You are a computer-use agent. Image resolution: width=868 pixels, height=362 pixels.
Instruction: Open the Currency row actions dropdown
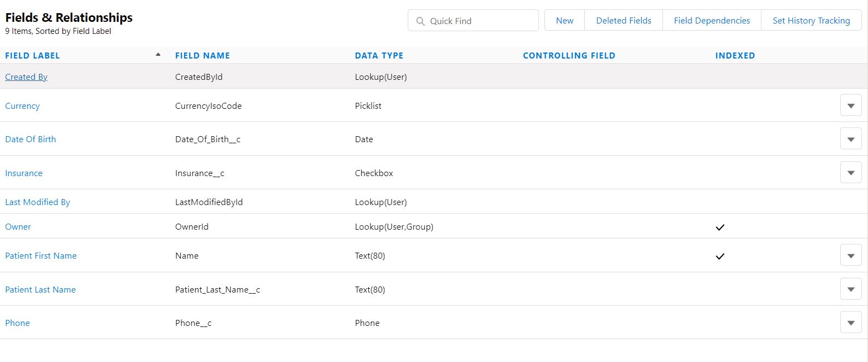[851, 106]
